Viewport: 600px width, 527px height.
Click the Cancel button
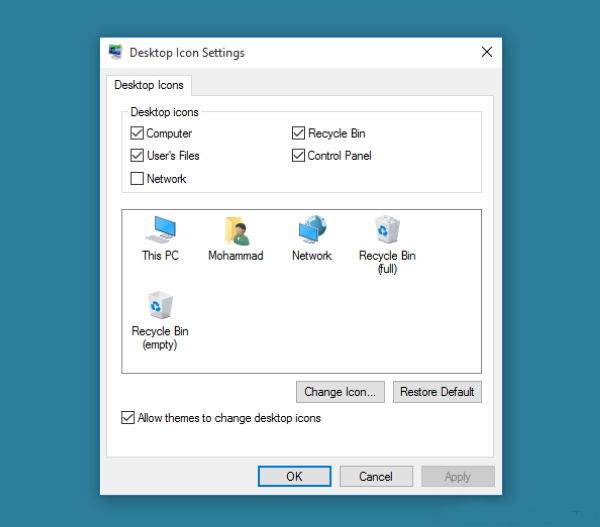[376, 476]
